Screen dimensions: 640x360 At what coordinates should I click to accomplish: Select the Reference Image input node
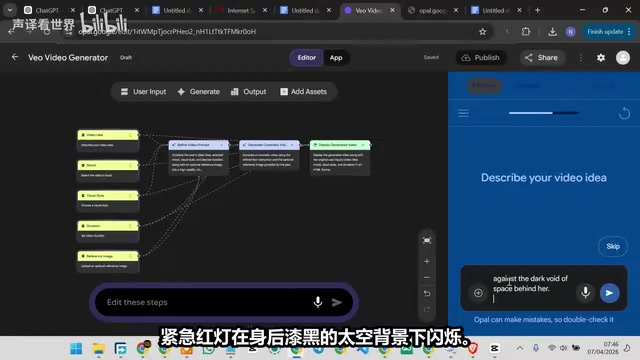(x=108, y=261)
